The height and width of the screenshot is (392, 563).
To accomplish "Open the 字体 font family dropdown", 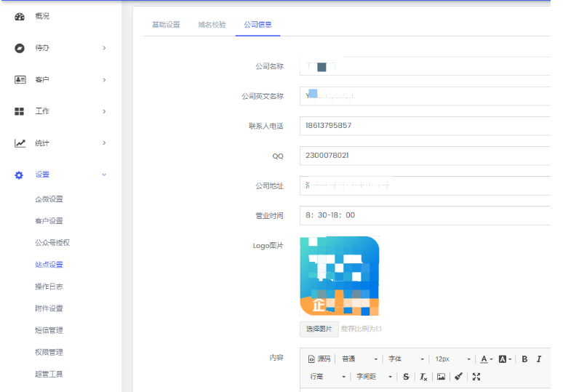I will click(x=406, y=359).
